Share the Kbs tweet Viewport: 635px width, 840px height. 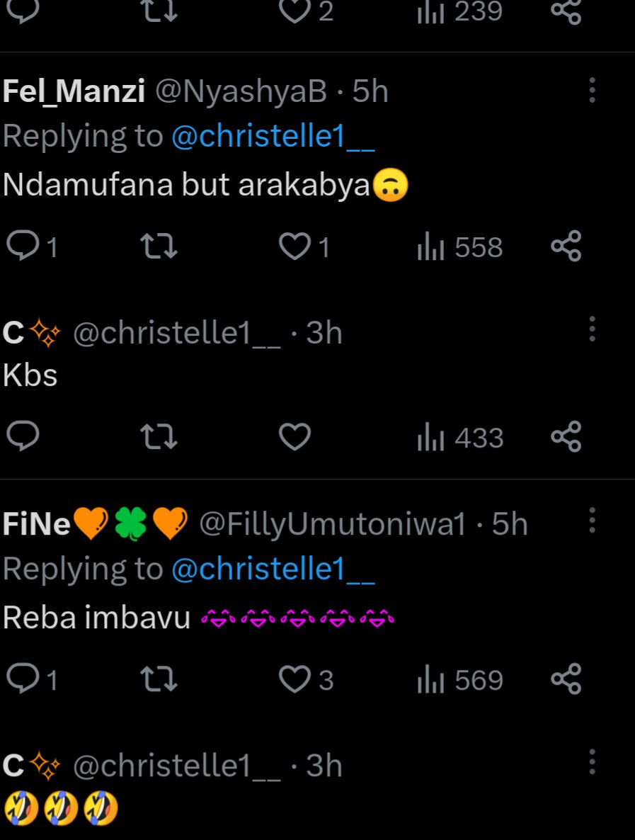click(566, 437)
